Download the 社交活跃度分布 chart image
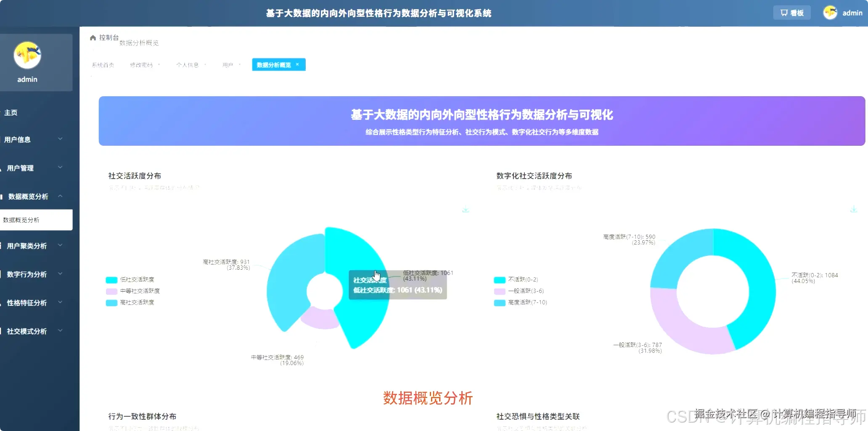Image resolution: width=868 pixels, height=431 pixels. coord(466,209)
